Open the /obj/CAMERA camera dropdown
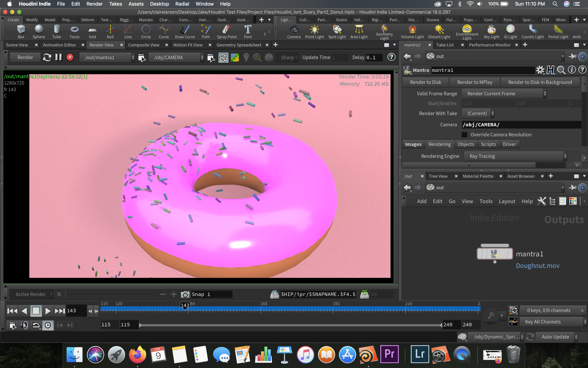Image resolution: width=588 pixels, height=368 pixels. (176, 57)
